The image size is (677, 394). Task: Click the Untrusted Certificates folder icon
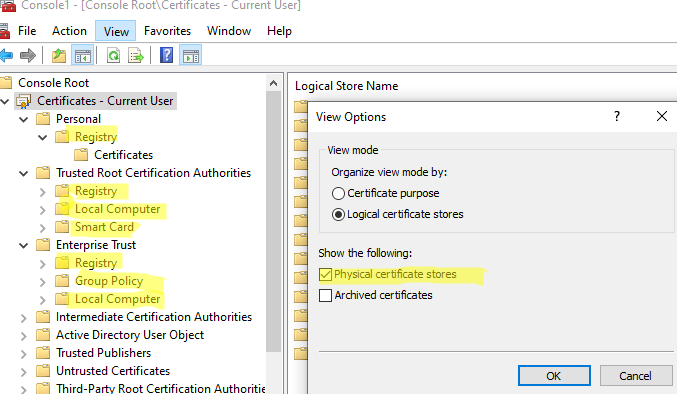point(43,371)
